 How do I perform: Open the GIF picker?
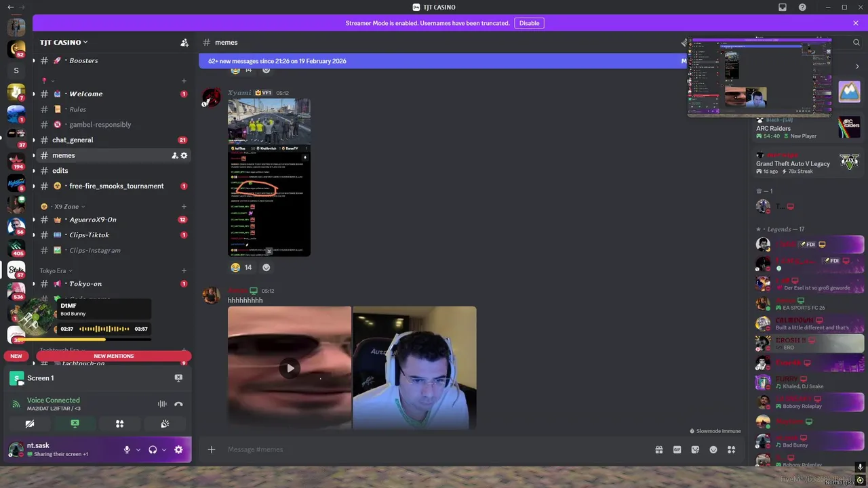(677, 449)
